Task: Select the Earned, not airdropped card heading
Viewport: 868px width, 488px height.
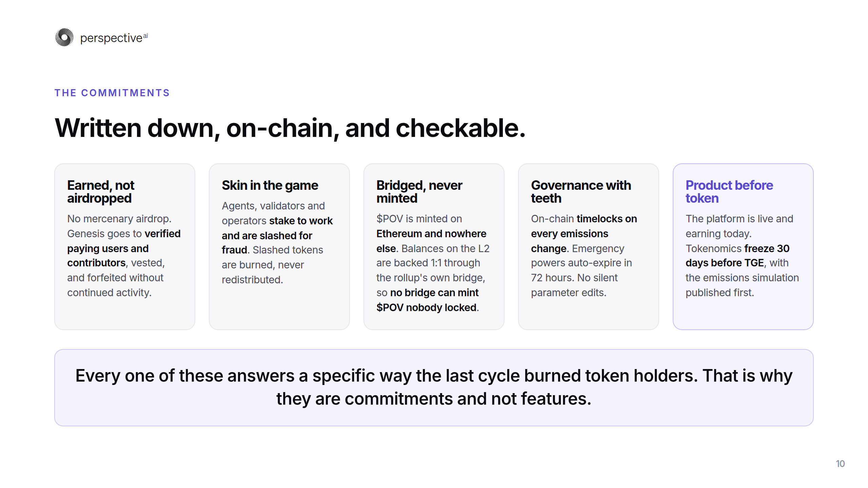Action: point(101,191)
